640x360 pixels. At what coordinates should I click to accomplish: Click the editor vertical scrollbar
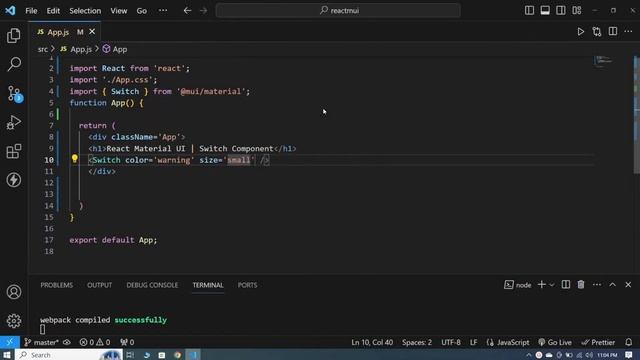click(x=636, y=115)
